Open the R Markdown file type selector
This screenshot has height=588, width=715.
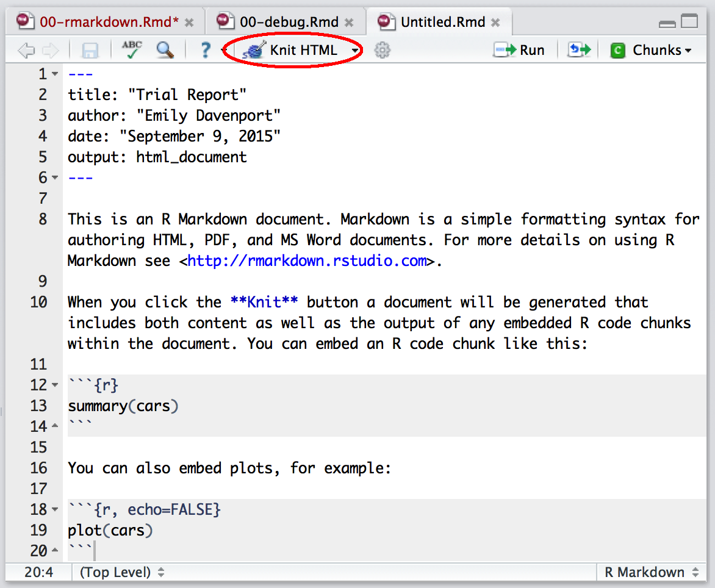651,572
